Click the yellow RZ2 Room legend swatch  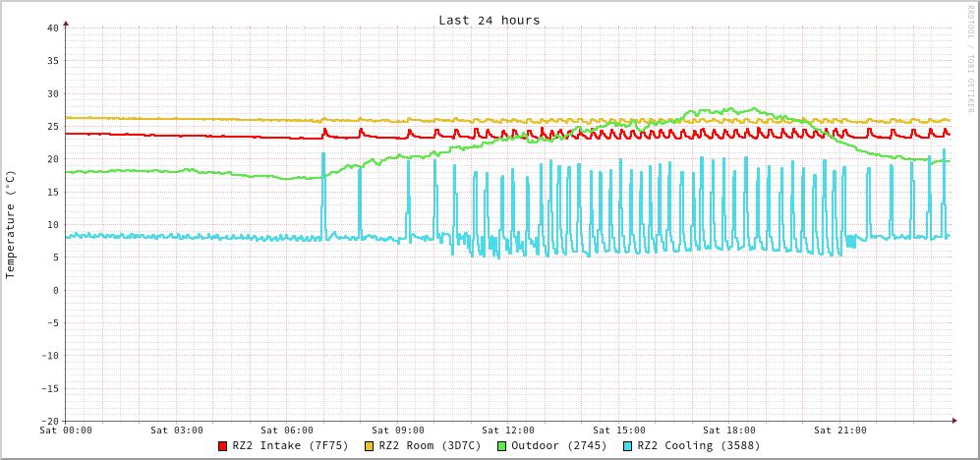[x=370, y=446]
